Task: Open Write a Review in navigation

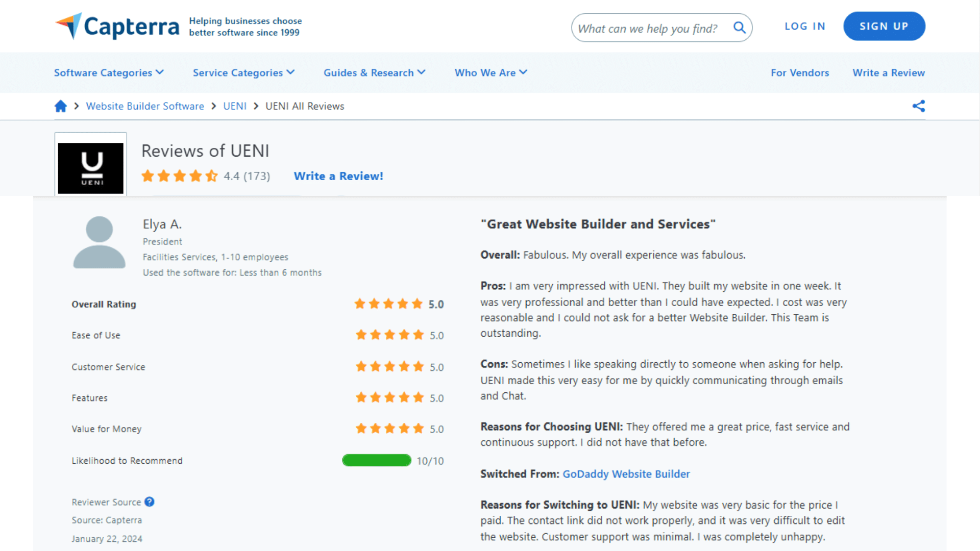Action: coord(889,72)
